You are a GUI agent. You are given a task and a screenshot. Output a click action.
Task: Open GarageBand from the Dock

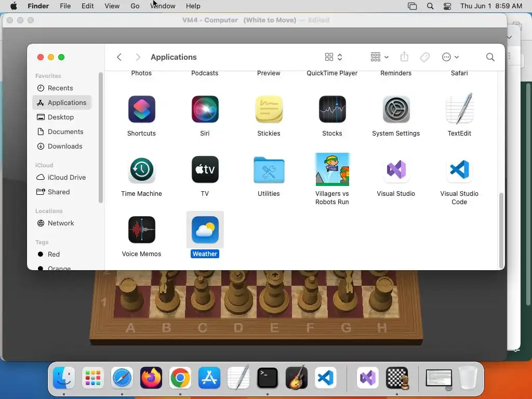click(x=297, y=378)
